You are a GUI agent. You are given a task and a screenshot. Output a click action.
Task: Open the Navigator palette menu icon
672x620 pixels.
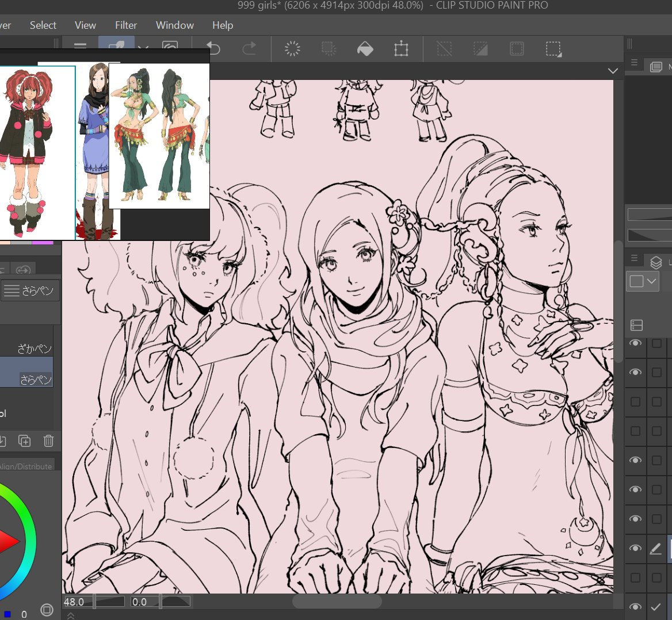click(634, 63)
